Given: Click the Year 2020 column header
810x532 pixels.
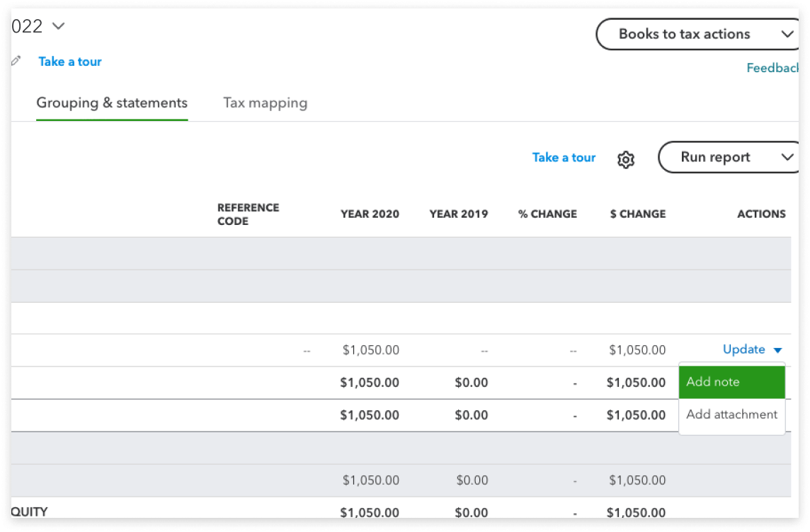Looking at the screenshot, I should pos(370,214).
